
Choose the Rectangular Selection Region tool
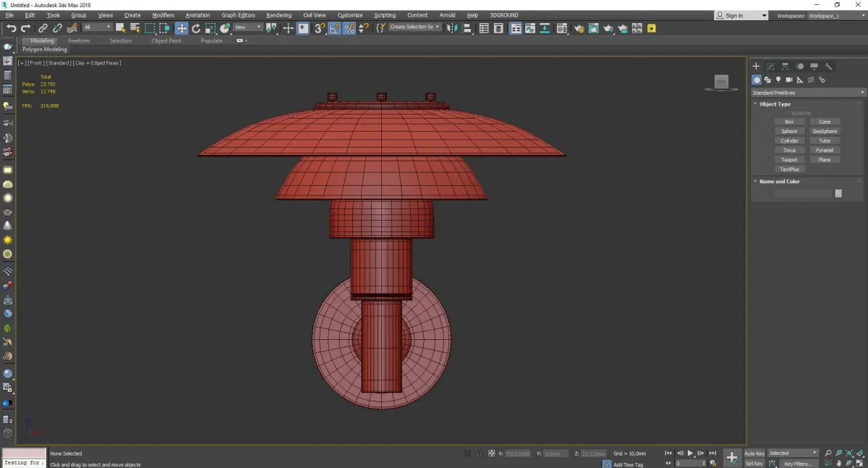(150, 28)
